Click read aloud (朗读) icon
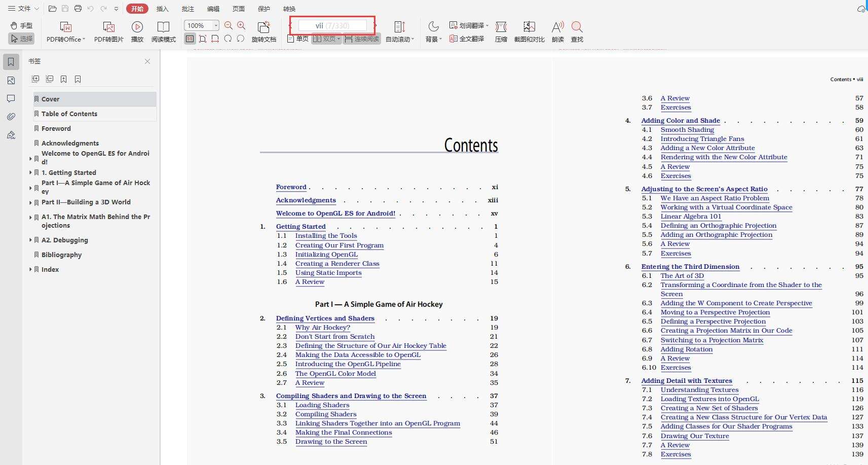This screenshot has height=465, width=868. 558,31
